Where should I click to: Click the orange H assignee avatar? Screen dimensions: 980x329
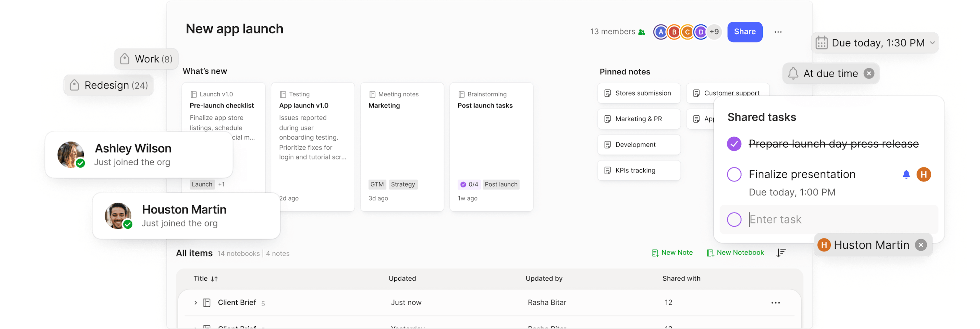[x=923, y=174]
